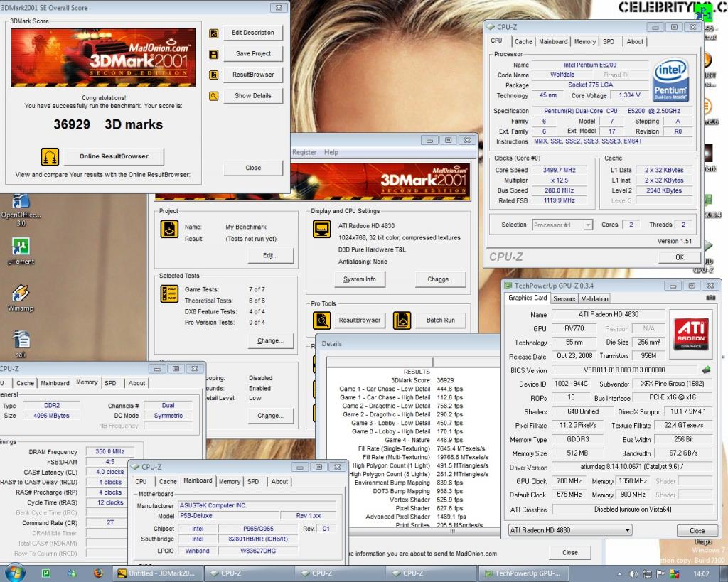Viewport: 728px width, 582px height.
Task: Click the Online ResultBrowser button
Action: [114, 156]
